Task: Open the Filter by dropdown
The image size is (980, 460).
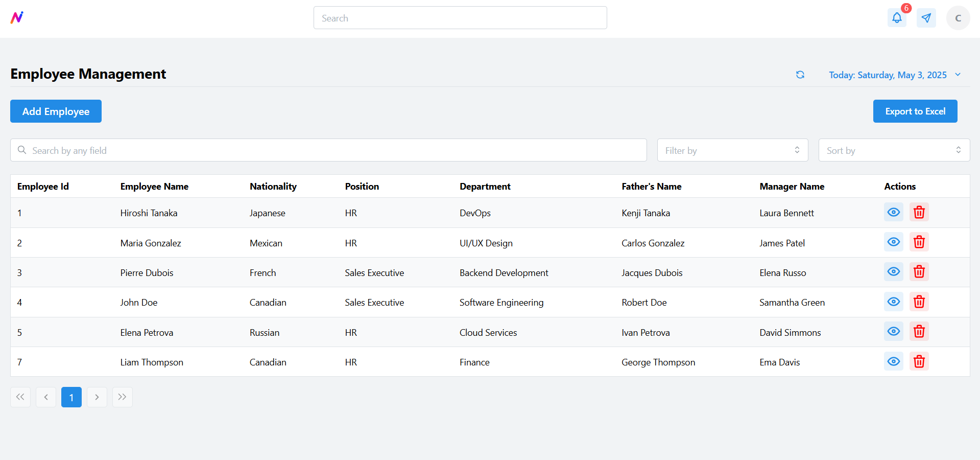Action: (732, 150)
